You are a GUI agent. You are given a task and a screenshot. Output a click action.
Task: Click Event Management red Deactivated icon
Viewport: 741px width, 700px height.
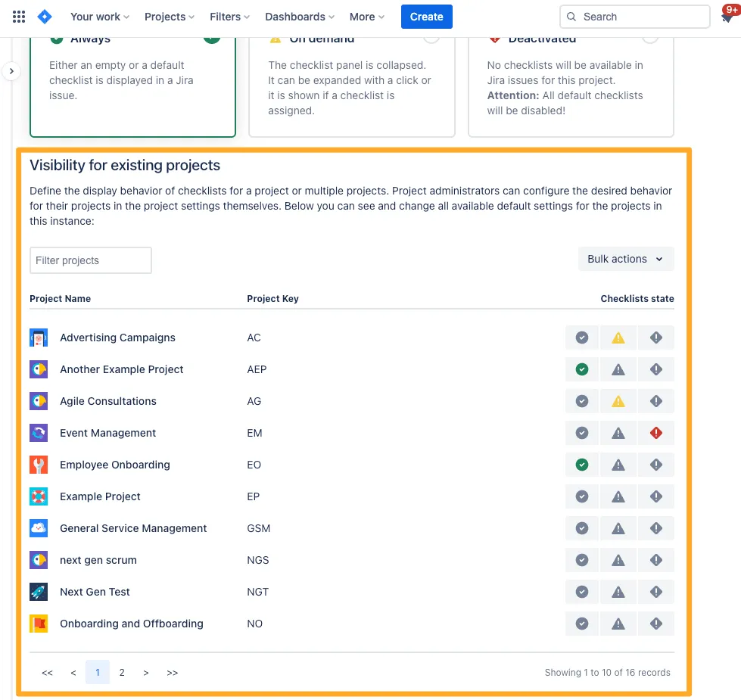pos(656,433)
